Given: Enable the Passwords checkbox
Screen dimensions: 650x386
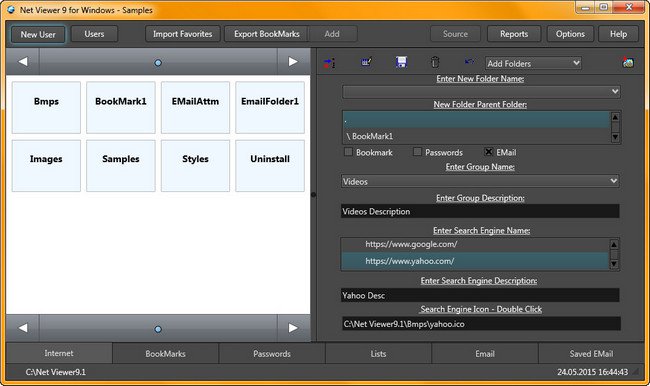Looking at the screenshot, I should [x=417, y=152].
